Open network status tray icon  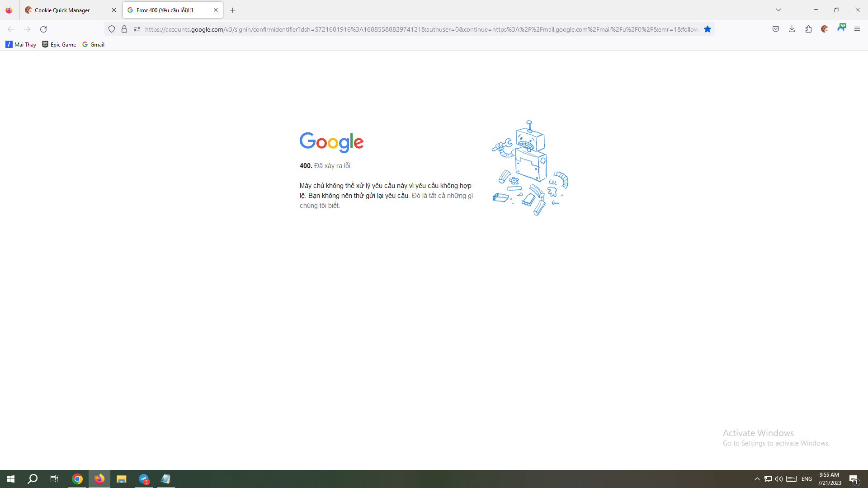(768, 479)
